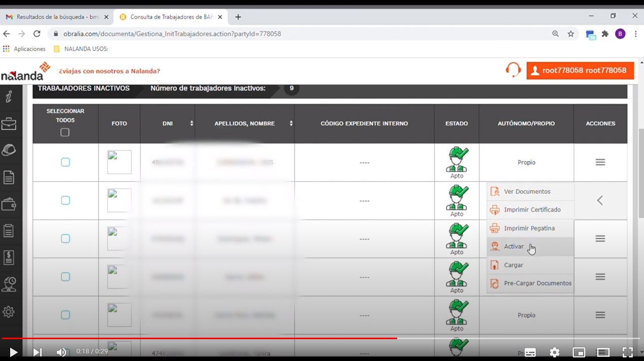Check the Seleccionar Todos checkbox
The height and width of the screenshot is (361, 644).
point(65,133)
